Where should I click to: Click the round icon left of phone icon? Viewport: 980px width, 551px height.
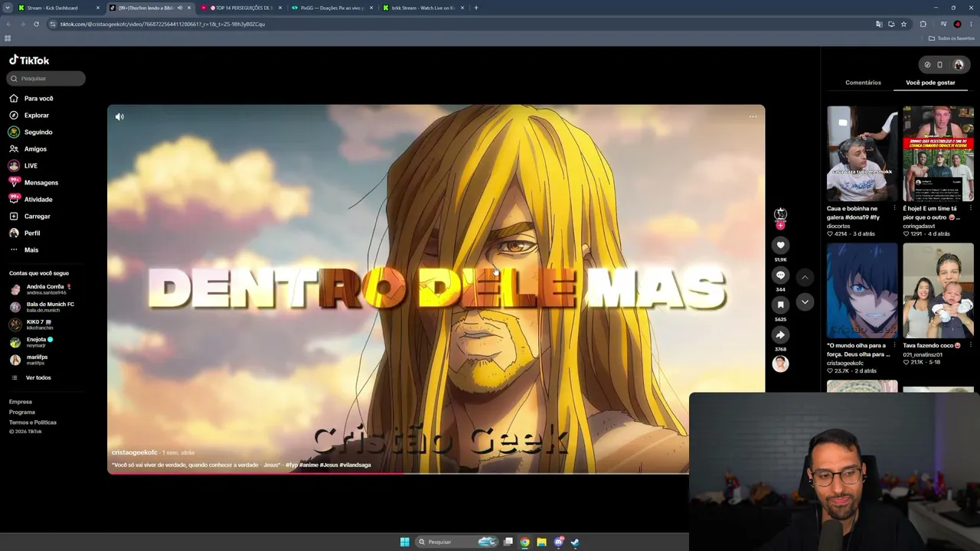click(x=927, y=65)
